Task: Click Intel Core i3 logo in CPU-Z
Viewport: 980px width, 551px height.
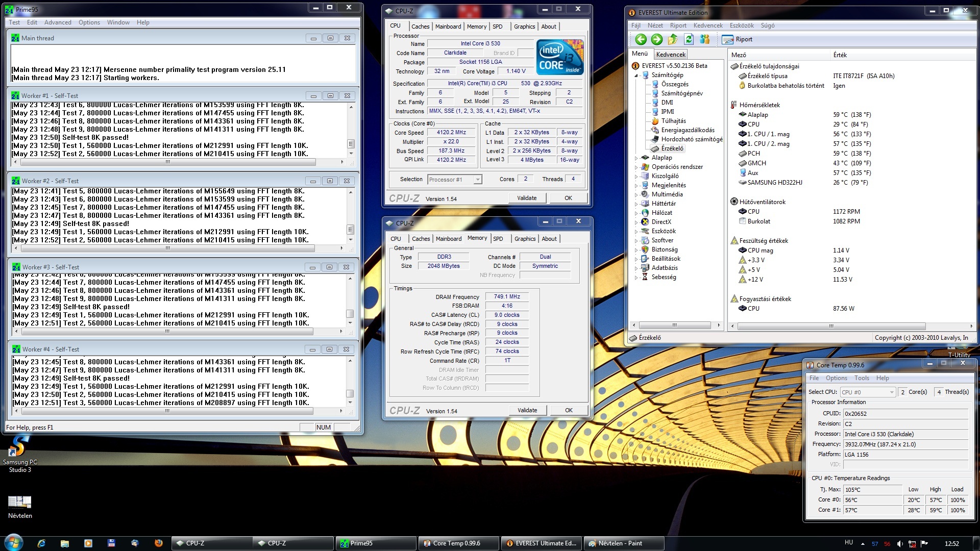Action: point(560,57)
